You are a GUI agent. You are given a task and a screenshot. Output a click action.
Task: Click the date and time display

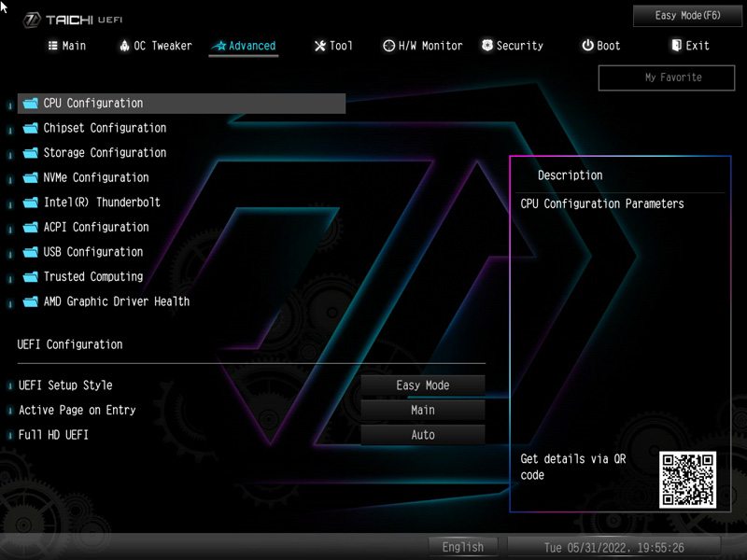tap(614, 548)
